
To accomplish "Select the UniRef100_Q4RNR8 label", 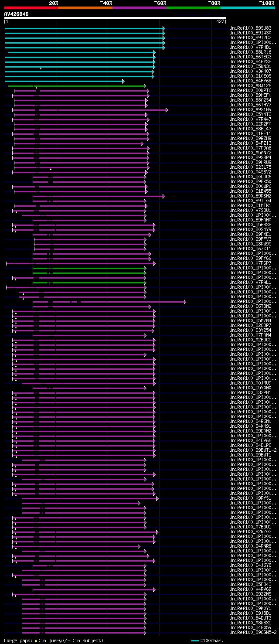I will pyautogui.click(x=250, y=546).
